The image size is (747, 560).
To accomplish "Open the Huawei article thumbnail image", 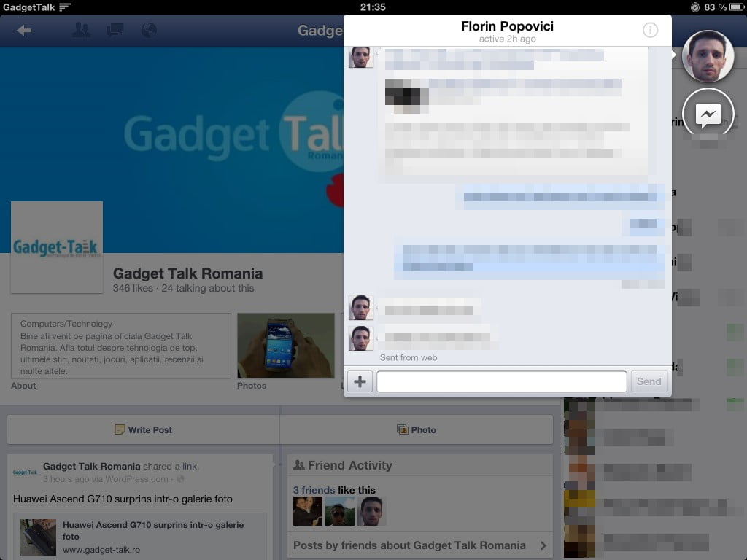I will 38,537.
